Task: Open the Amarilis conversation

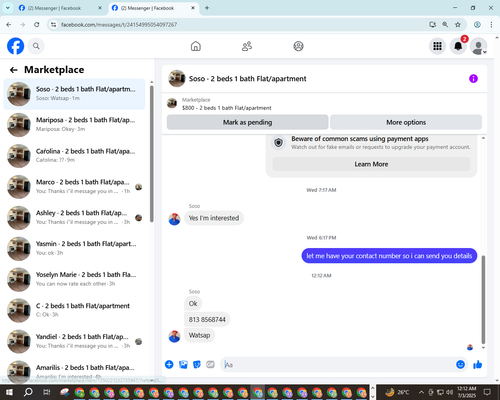Action: [x=75, y=371]
